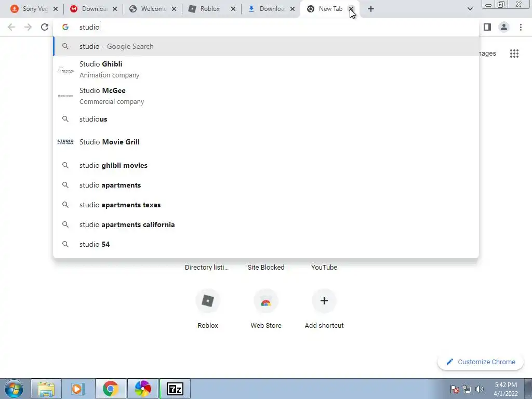Screen dimensions: 532x399
Task: Open the Chrome profile avatar
Action: tap(504, 27)
